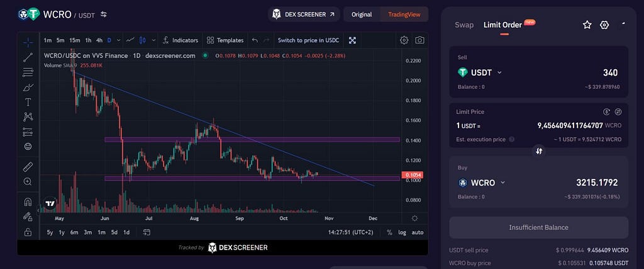This screenshot has width=644, height=269.
Task: Select the Limit Order tab
Action: pos(502,25)
